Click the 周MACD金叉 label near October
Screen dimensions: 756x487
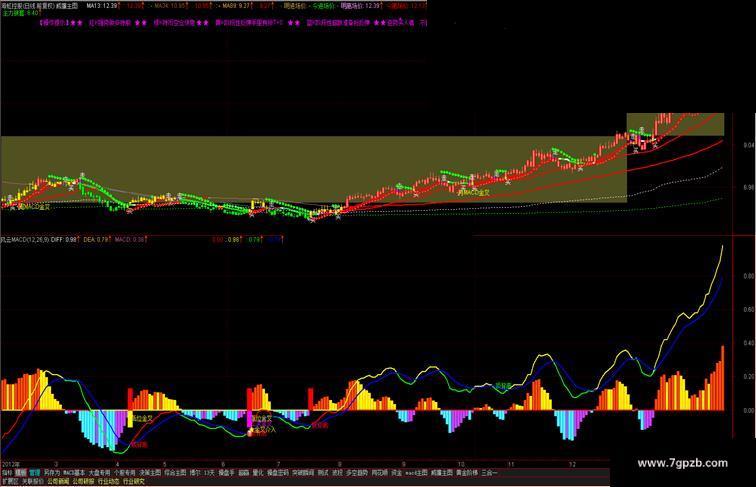click(x=473, y=192)
